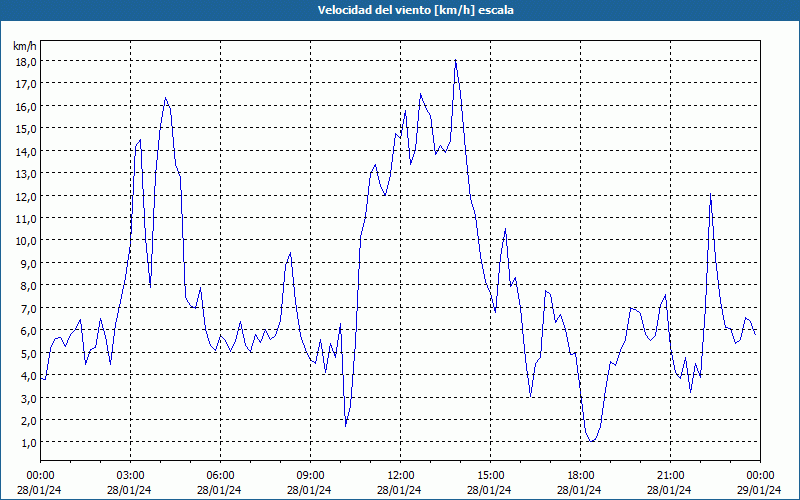Screen dimensions: 800x500
Task: Select the 4,0 y-axis label
Action: 30,376
